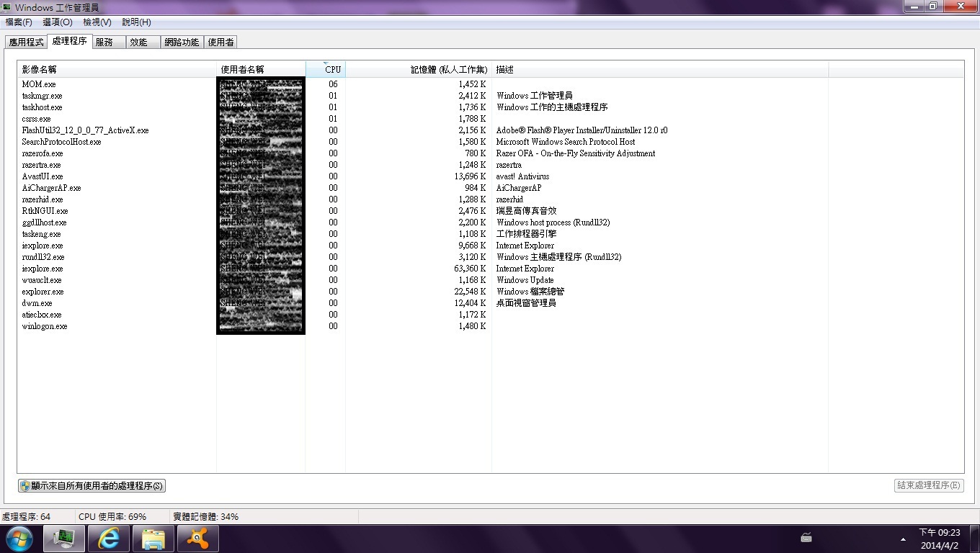
Task: Click 顯示來自所有使用者的處理程序 button
Action: click(92, 486)
